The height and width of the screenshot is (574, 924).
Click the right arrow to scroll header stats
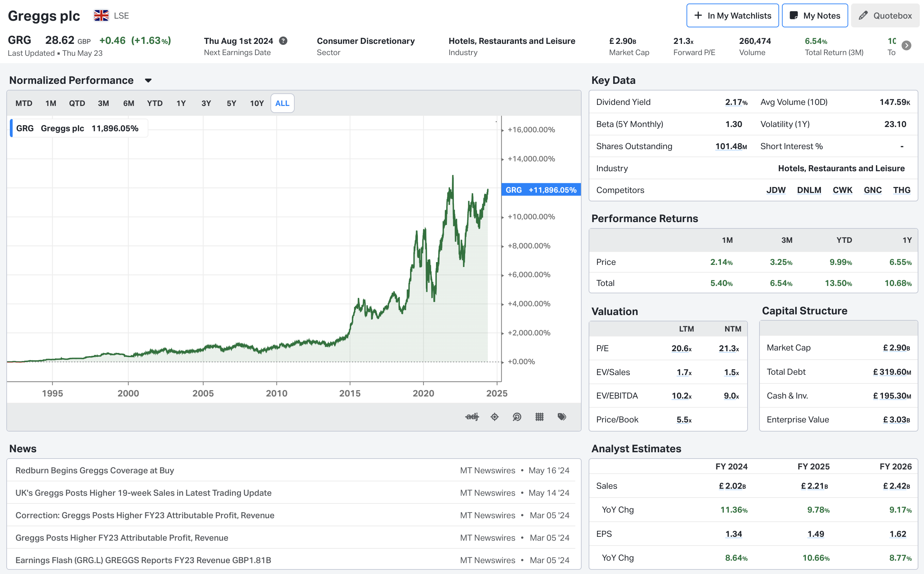coord(906,46)
